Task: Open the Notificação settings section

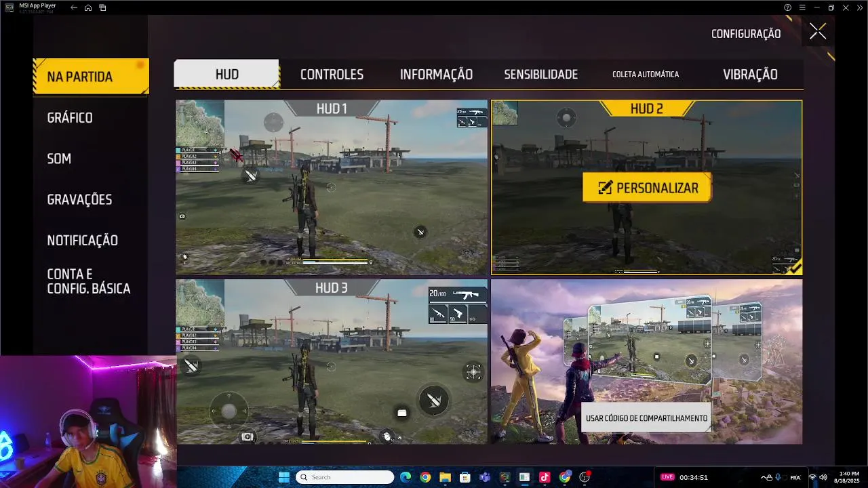Action: pyautogui.click(x=82, y=240)
